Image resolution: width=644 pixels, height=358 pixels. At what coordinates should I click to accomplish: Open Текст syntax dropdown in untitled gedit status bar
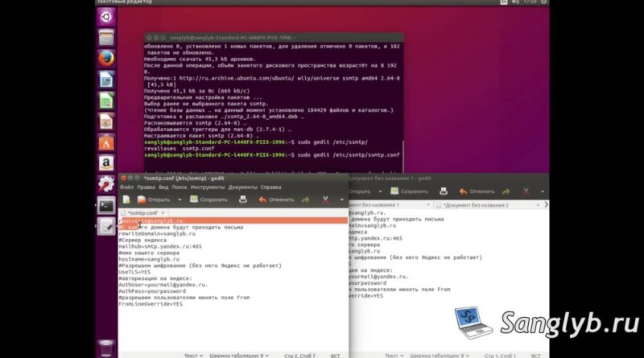click(x=394, y=356)
